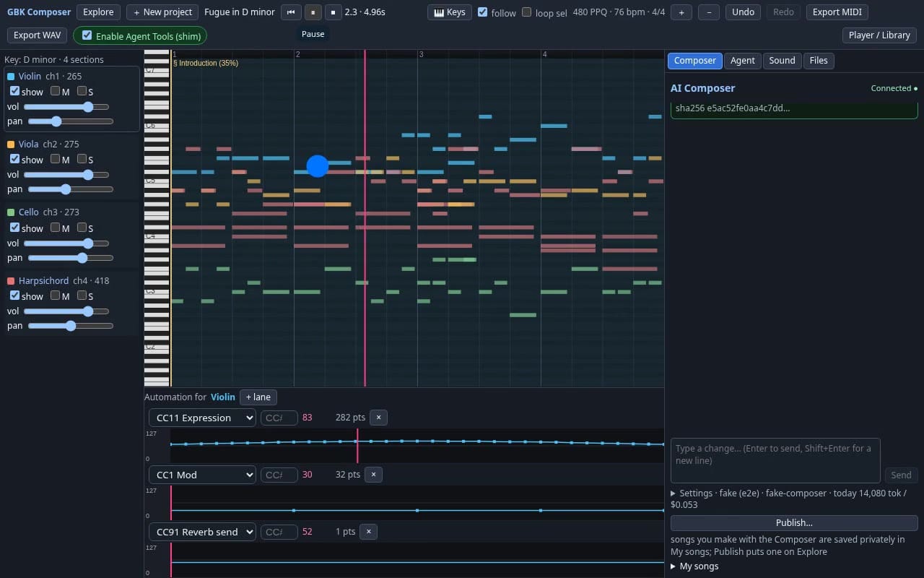Mute the Harpsichord track
Screen dimensions: 924x578
56,296
